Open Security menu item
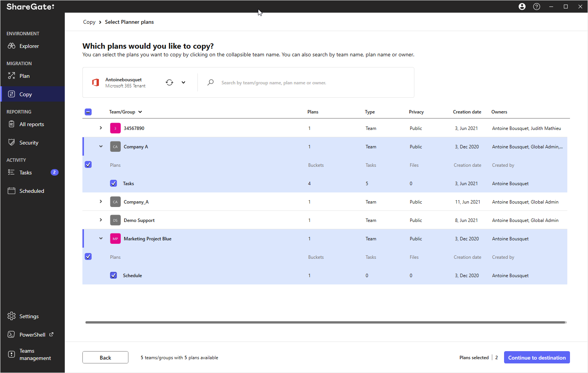 (33, 143)
